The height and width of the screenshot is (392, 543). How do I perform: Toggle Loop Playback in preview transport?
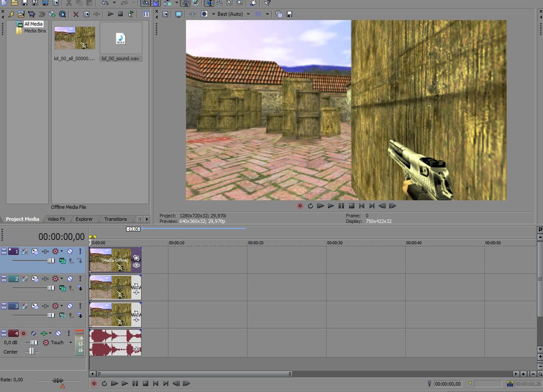[x=310, y=206]
